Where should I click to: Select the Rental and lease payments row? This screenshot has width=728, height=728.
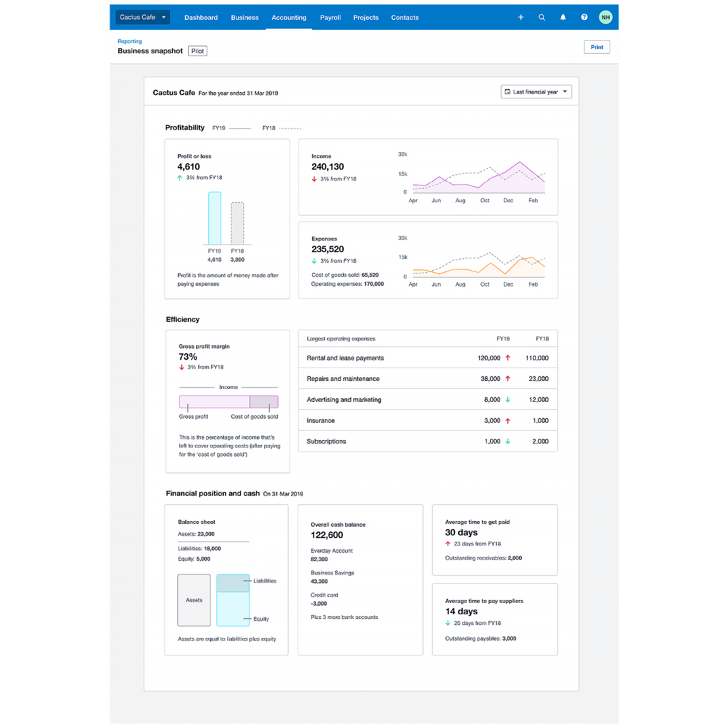427,358
